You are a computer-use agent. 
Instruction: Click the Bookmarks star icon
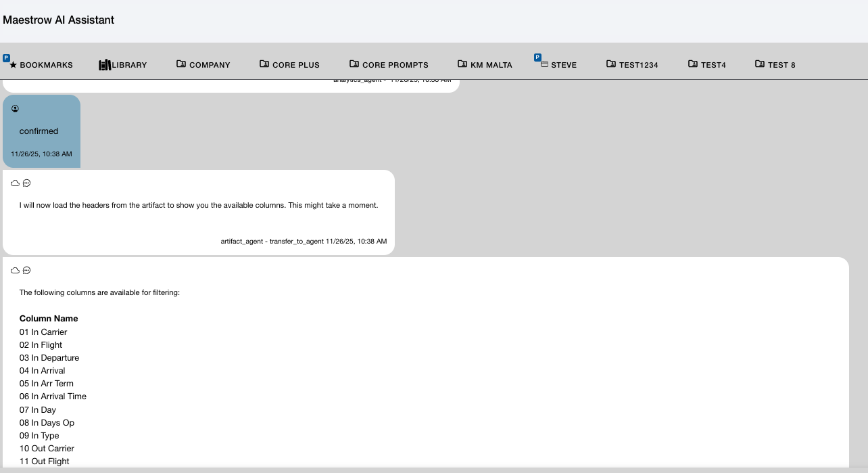click(14, 65)
